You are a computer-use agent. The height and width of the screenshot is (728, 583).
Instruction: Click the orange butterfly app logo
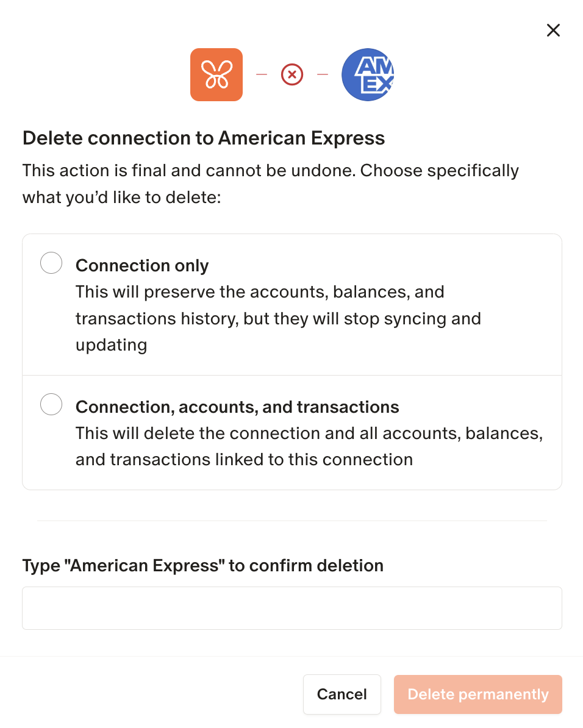pyautogui.click(x=216, y=74)
